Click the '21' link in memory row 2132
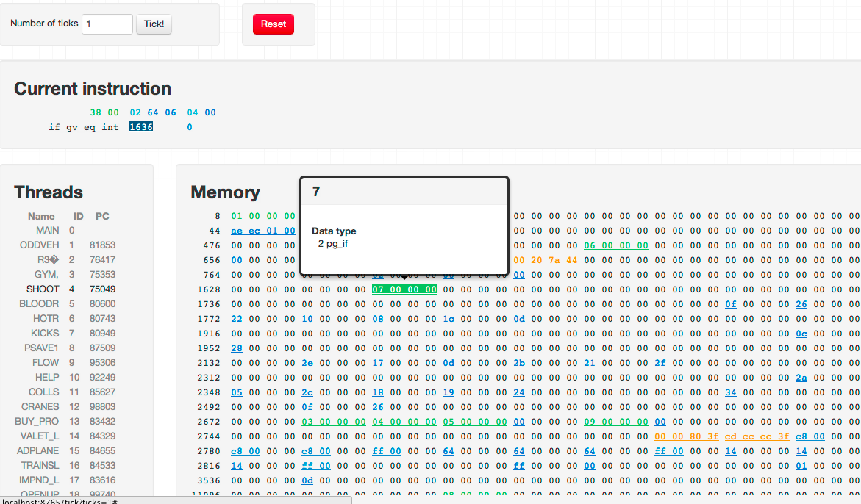 click(x=589, y=363)
